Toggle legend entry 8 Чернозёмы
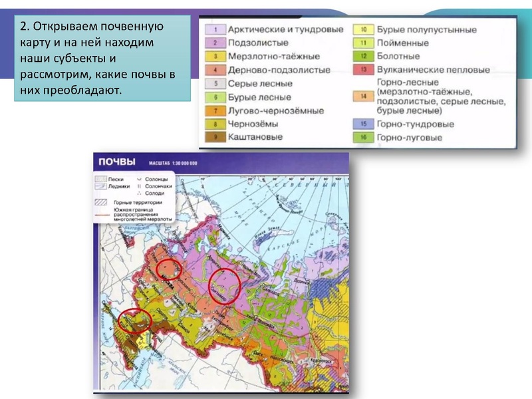The height and width of the screenshot is (399, 532). click(x=214, y=123)
